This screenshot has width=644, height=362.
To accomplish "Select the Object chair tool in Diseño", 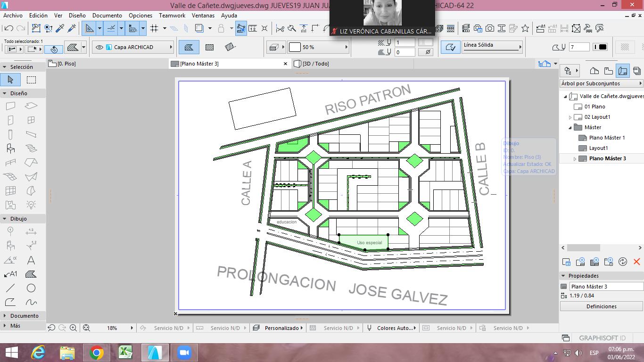I will coord(10,148).
